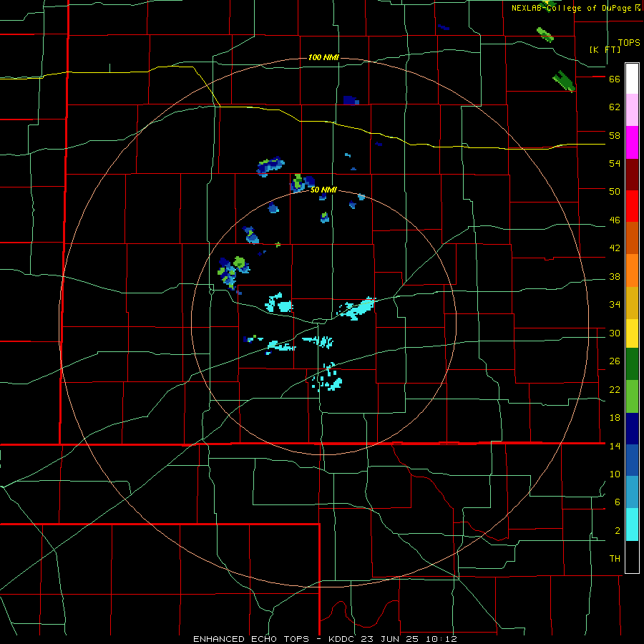Pick the dark maroon legend swatch

click(632, 175)
